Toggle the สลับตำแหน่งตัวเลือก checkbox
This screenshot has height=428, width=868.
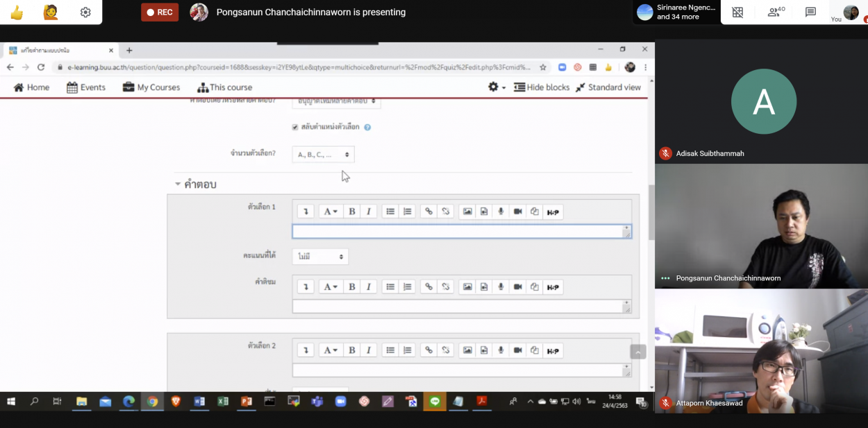coord(295,127)
